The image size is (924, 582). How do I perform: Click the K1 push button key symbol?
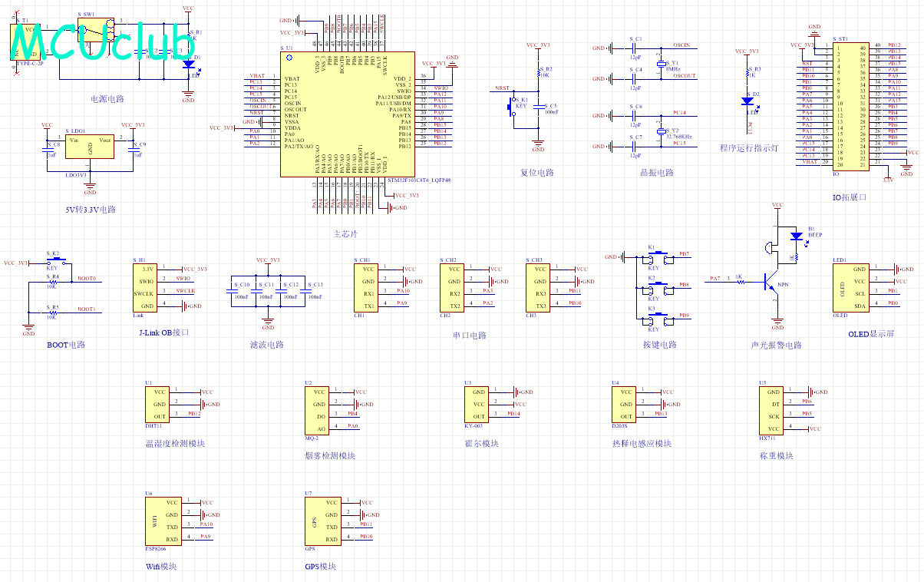(656, 259)
